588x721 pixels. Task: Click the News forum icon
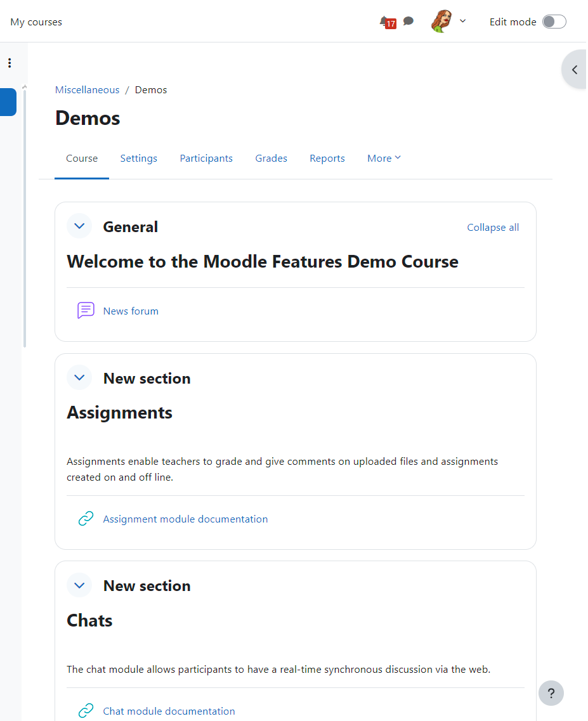(x=86, y=311)
